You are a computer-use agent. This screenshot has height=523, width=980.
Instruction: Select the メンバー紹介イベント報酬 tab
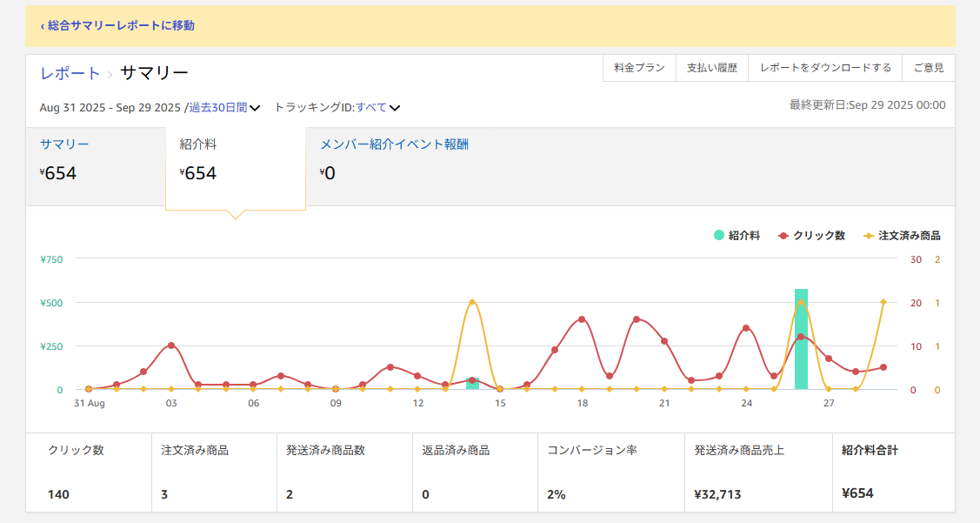394,144
